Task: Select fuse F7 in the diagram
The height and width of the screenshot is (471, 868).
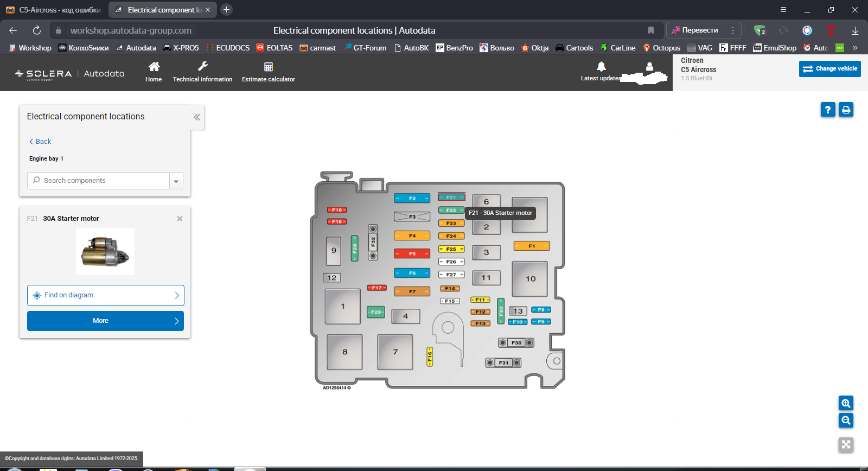Action: click(412, 291)
